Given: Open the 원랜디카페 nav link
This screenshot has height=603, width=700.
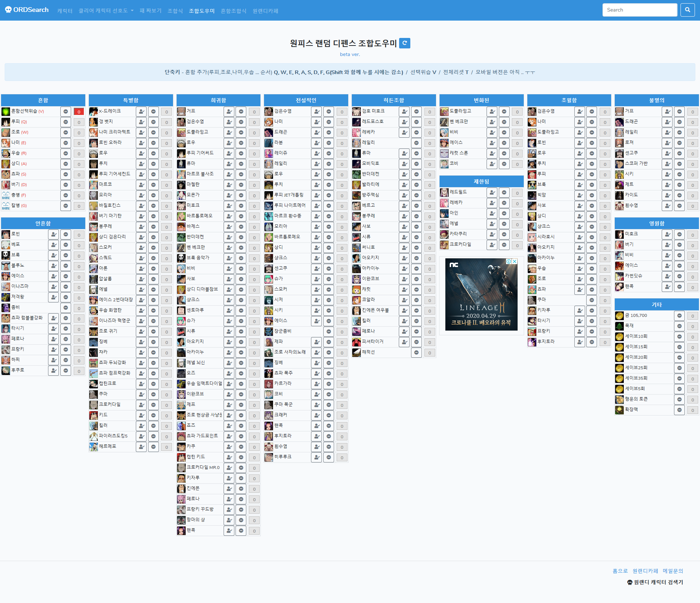Looking at the screenshot, I should 265,11.
